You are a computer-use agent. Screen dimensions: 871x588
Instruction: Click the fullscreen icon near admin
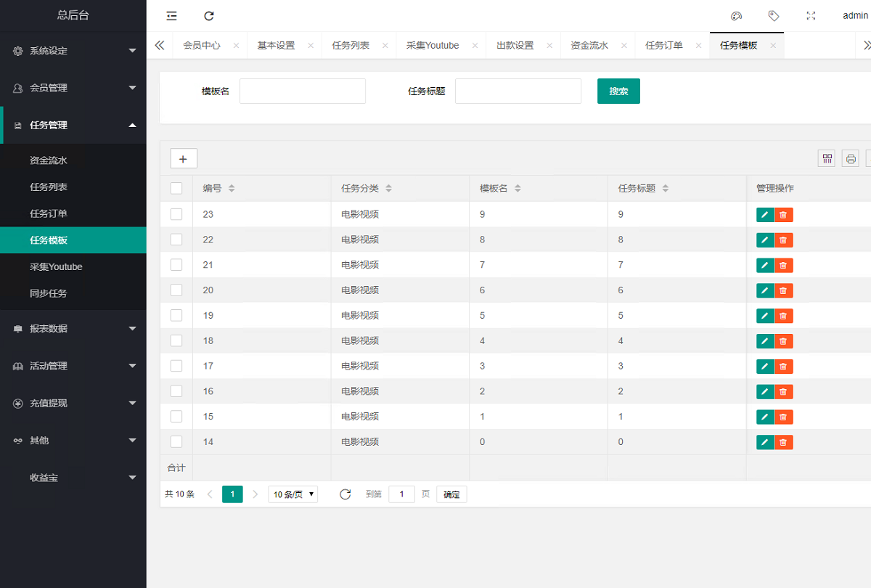pos(811,16)
